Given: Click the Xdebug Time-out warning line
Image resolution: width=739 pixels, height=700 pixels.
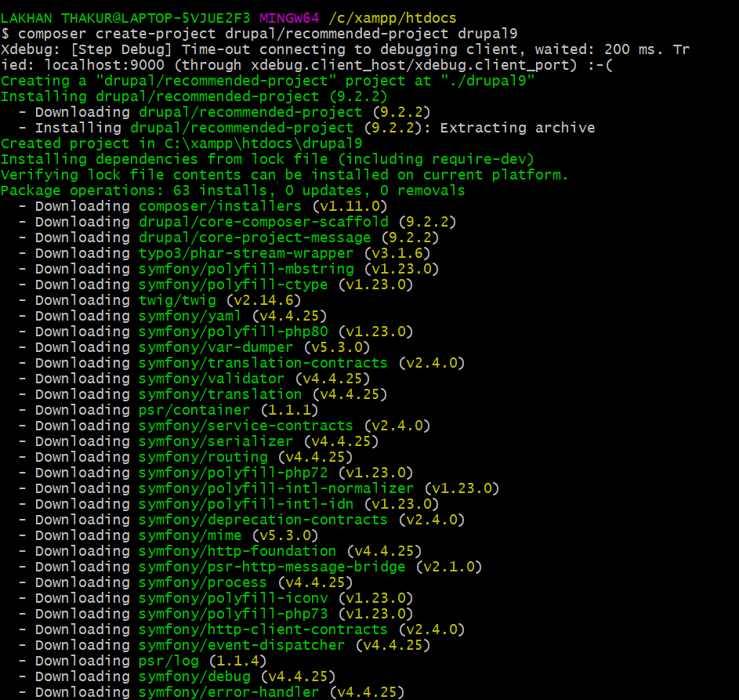Looking at the screenshot, I should (x=345, y=57).
